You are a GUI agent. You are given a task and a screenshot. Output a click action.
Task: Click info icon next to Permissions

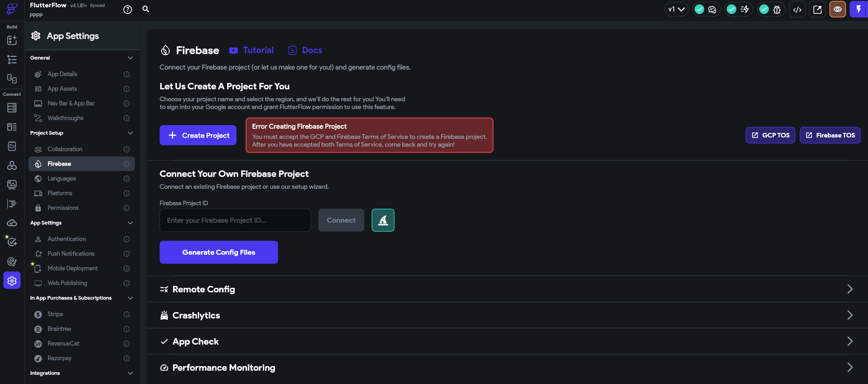click(x=127, y=208)
